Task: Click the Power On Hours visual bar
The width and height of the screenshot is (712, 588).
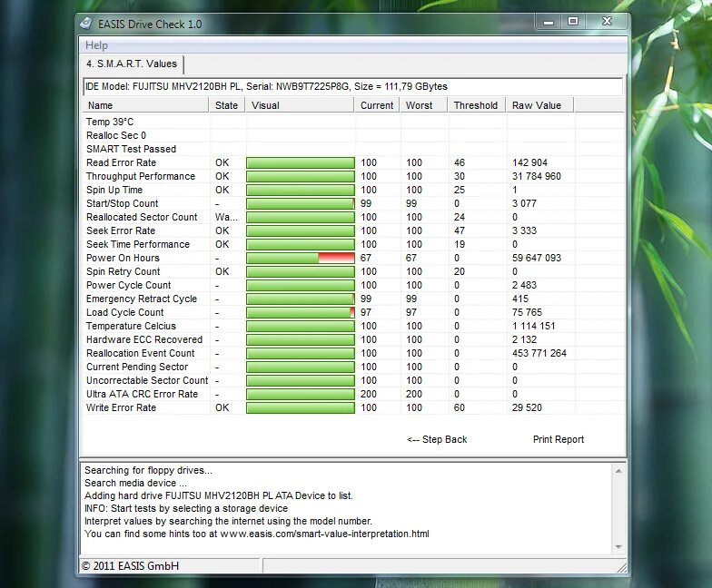Action: [300, 258]
